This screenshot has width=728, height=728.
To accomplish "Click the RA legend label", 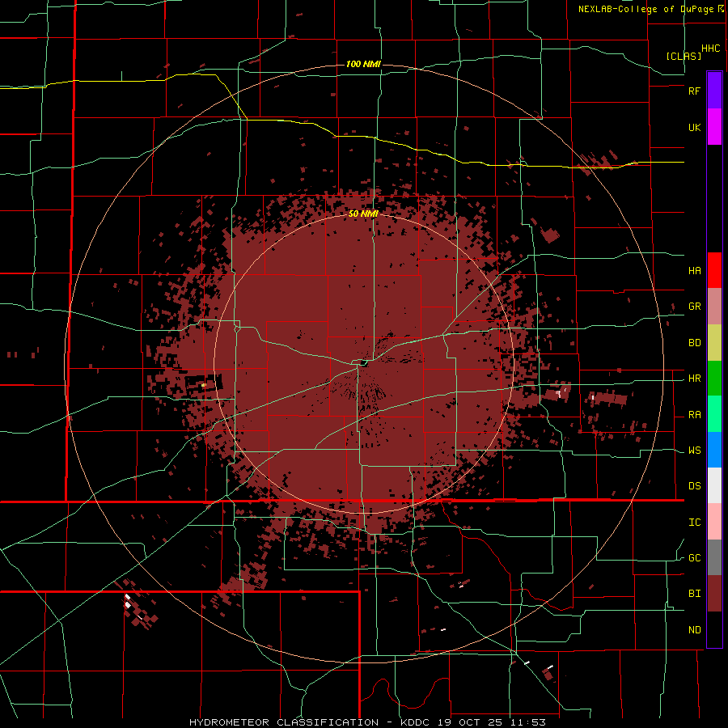I will (694, 415).
